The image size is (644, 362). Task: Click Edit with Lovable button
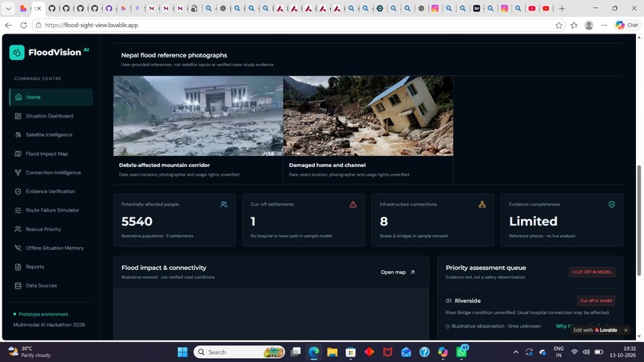595,330
